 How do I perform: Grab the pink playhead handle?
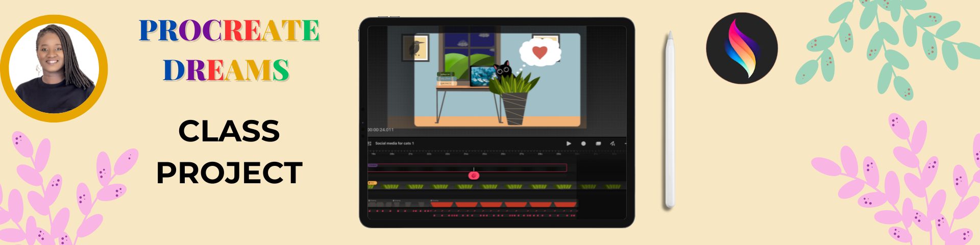pyautogui.click(x=474, y=176)
